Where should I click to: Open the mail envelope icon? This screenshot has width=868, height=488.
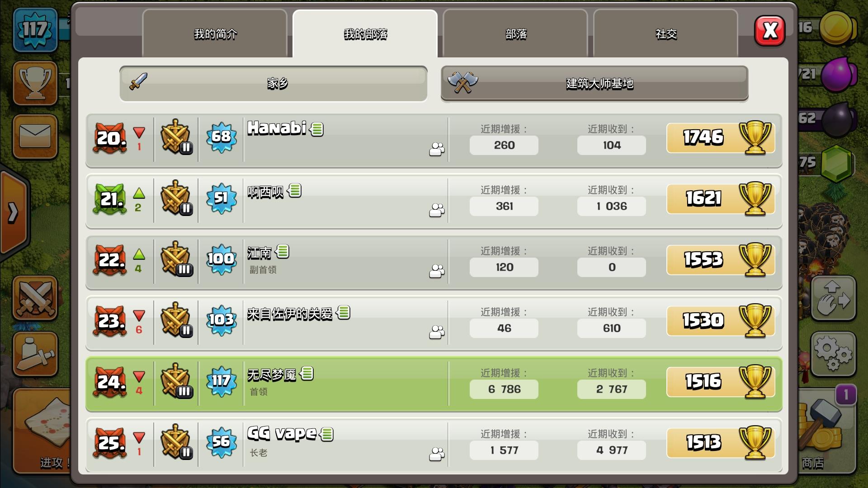tap(35, 136)
